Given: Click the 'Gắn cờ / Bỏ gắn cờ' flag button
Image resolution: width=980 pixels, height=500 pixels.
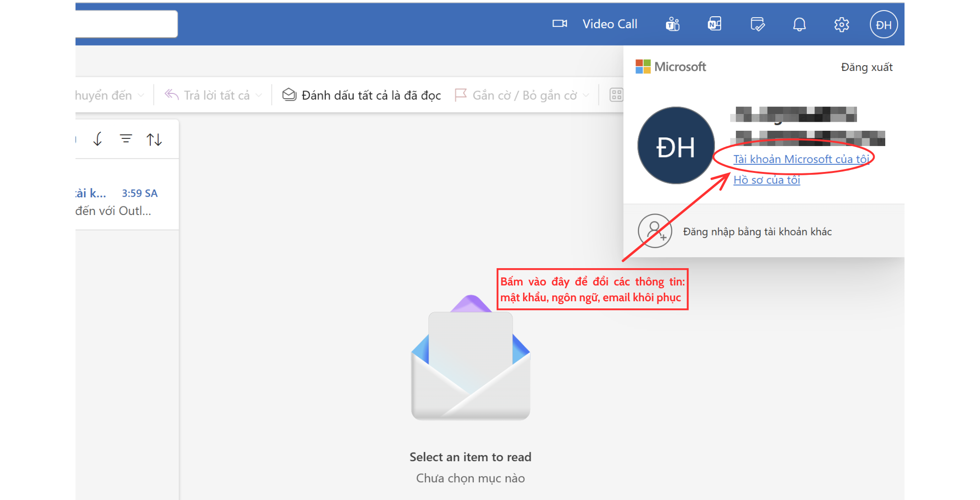Looking at the screenshot, I should tap(516, 95).
